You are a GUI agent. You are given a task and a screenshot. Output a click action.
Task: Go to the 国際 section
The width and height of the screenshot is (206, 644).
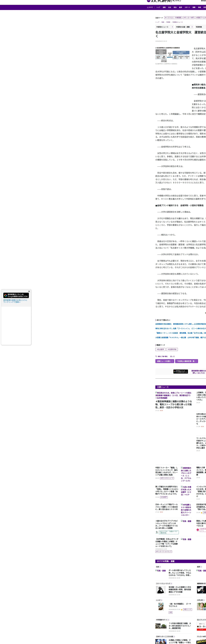[194, 7]
